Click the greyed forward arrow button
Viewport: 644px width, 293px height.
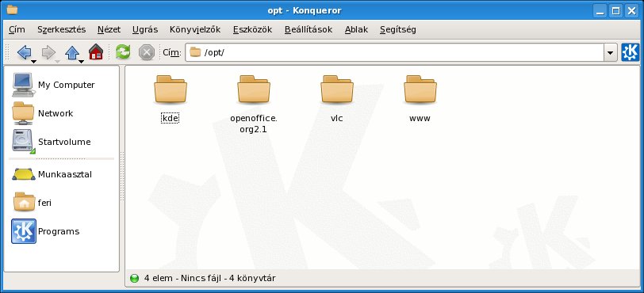click(48, 52)
